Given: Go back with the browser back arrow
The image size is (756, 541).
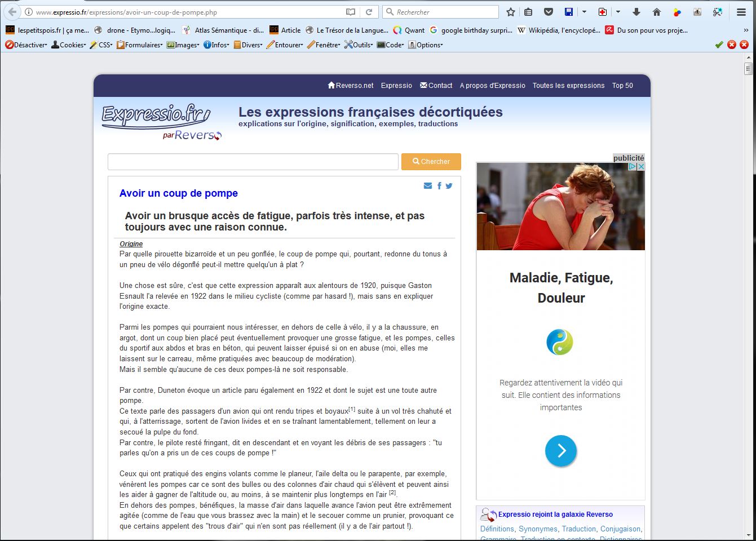Looking at the screenshot, I should point(12,12).
